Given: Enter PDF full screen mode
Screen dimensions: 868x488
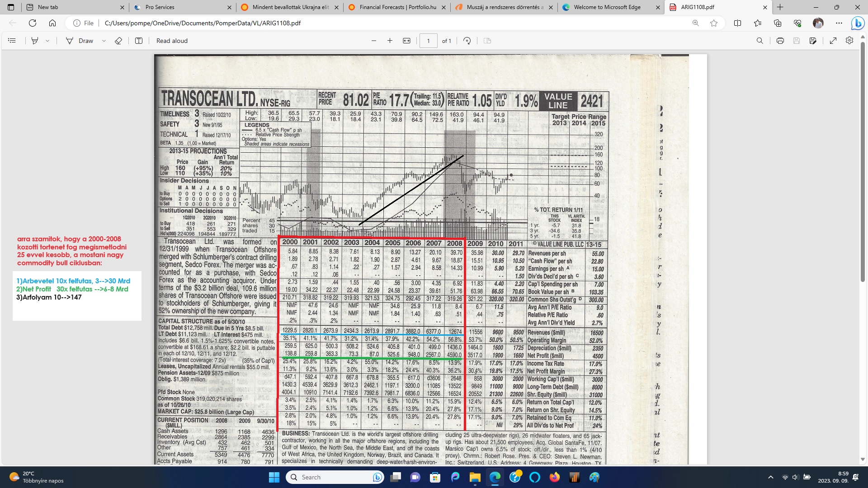Looking at the screenshot, I should coord(833,41).
